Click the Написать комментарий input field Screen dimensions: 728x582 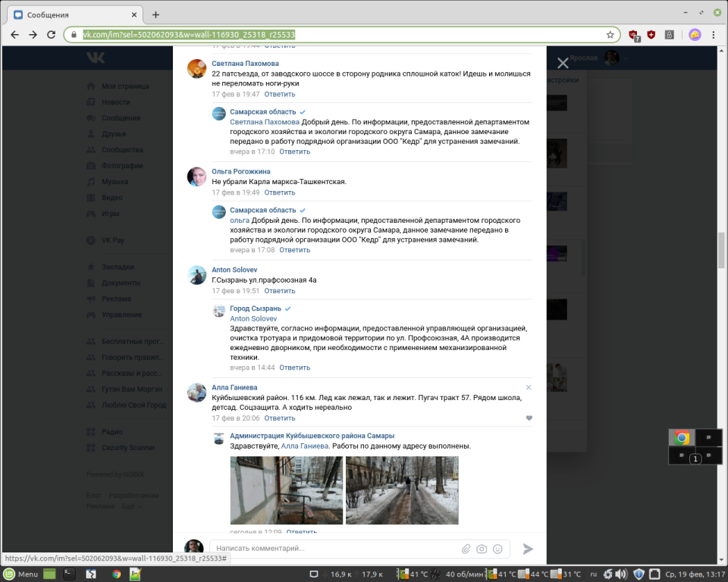[334, 549]
